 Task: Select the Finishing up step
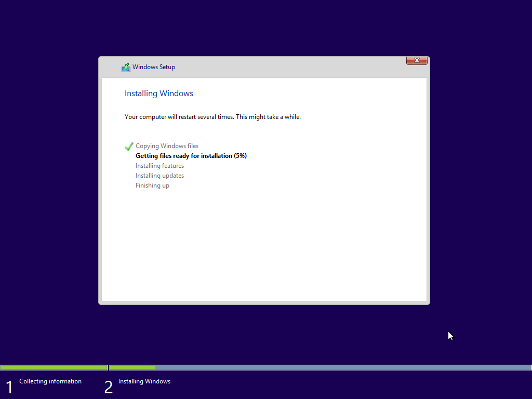[x=152, y=185]
